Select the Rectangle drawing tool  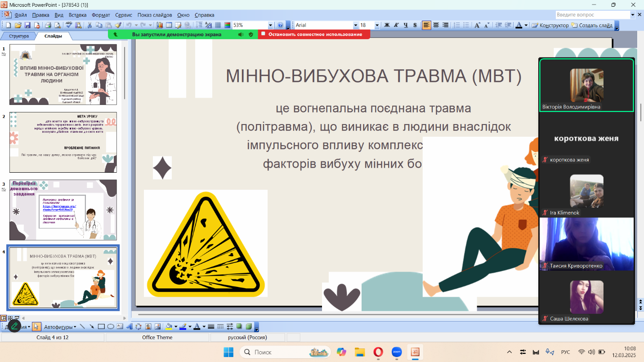[101, 326]
